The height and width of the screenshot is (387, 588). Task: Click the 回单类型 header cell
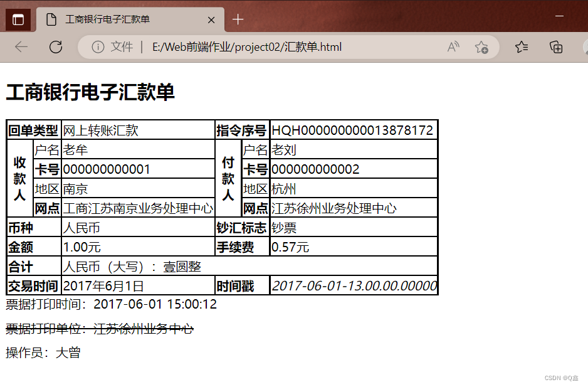33,130
